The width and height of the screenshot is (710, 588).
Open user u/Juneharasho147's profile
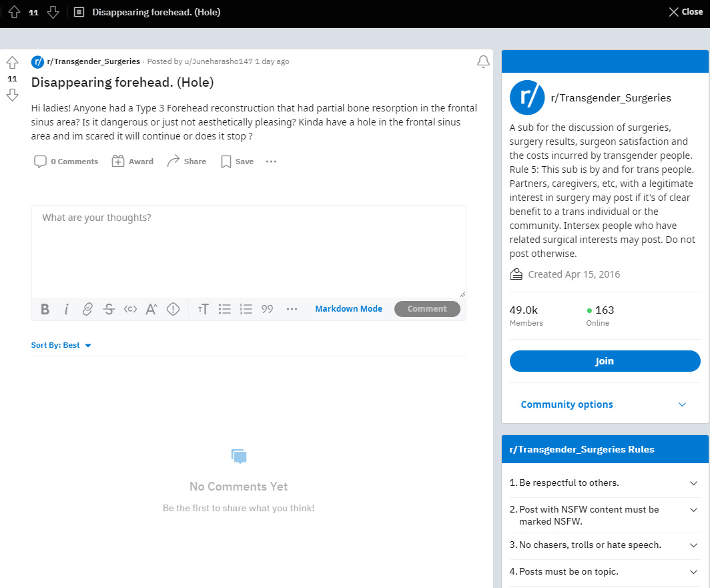tap(219, 61)
